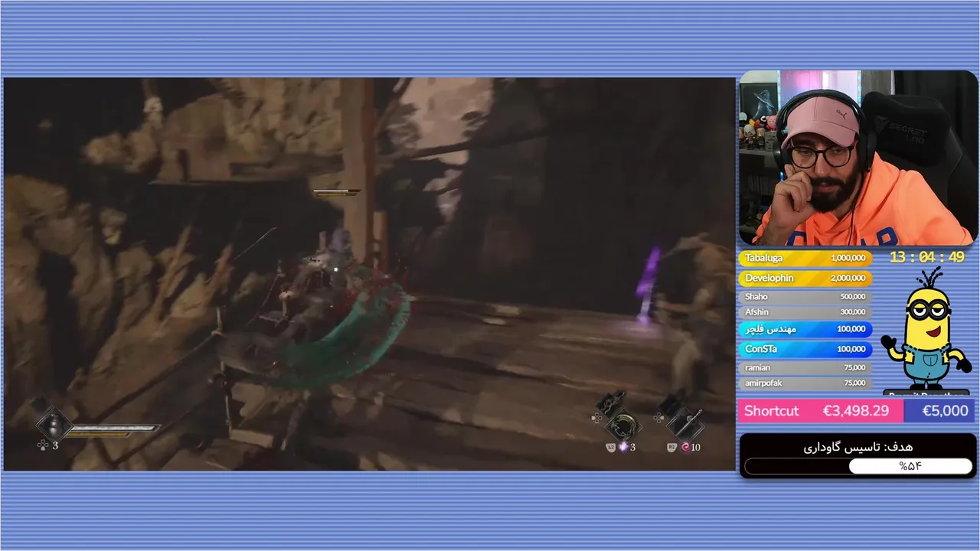The width and height of the screenshot is (980, 551).
Task: Click the player health bar
Action: 116,428
